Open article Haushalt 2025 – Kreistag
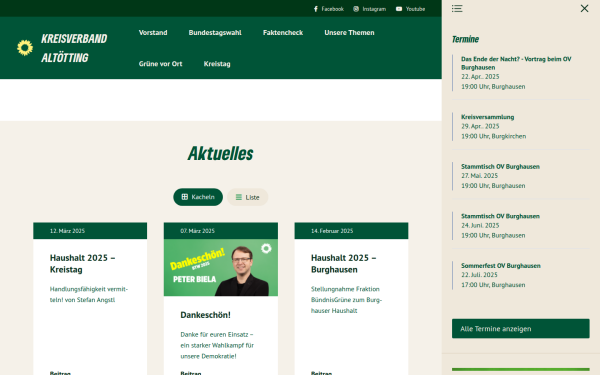This screenshot has width=600, height=375. [x=82, y=264]
